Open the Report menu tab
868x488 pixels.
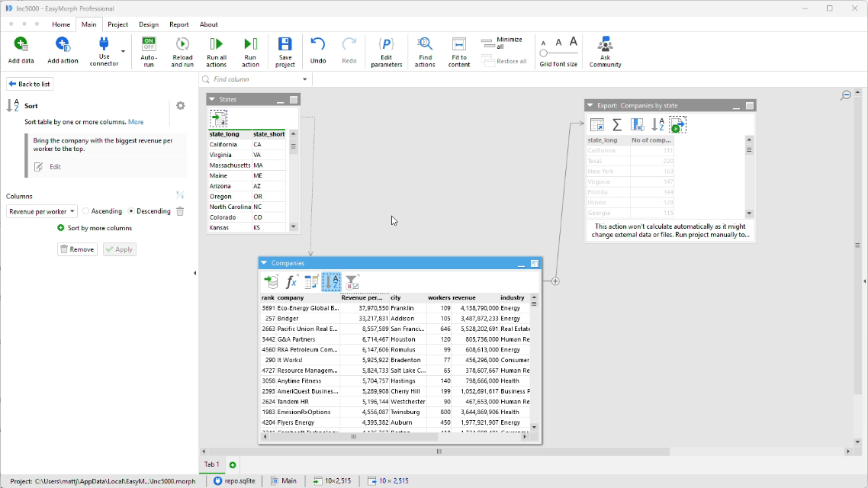[178, 24]
